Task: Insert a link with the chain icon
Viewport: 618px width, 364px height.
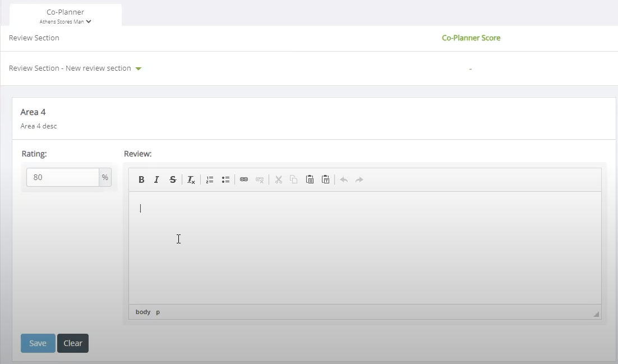Action: [x=244, y=179]
